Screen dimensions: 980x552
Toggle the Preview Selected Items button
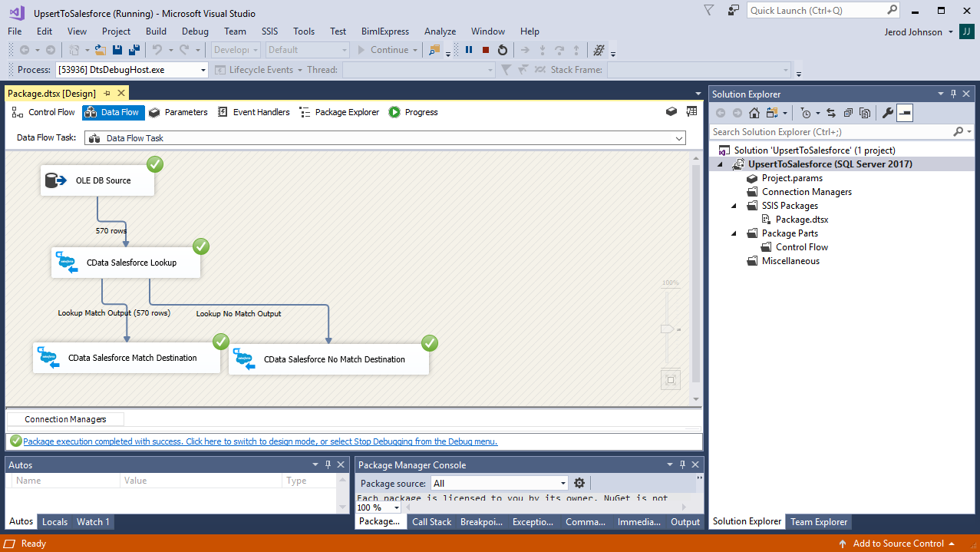pyautogui.click(x=905, y=113)
